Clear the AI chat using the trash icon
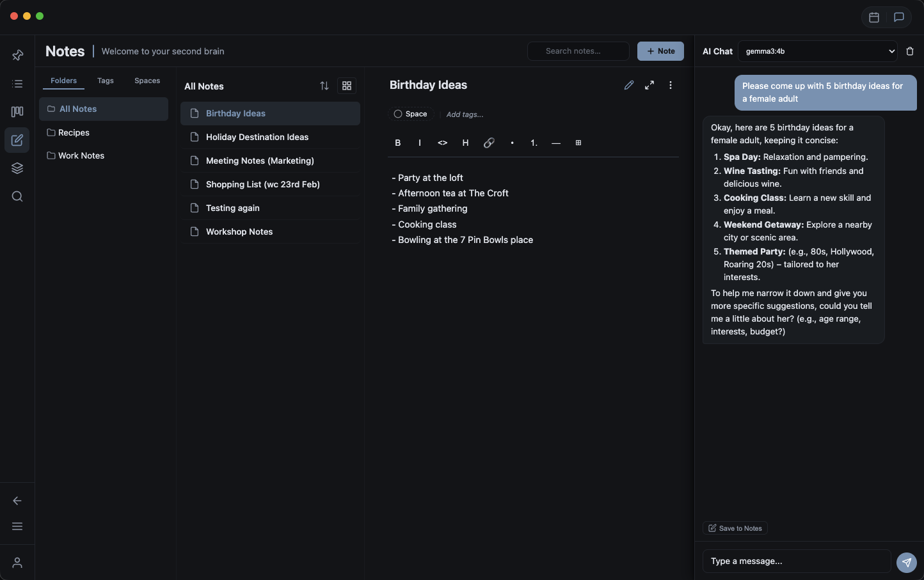Viewport: 924px width, 580px height. point(910,51)
